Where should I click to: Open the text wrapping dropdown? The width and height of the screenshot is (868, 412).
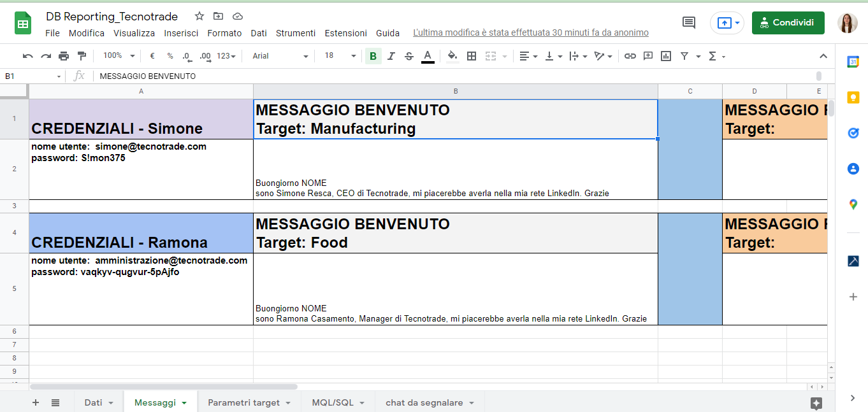(x=577, y=56)
